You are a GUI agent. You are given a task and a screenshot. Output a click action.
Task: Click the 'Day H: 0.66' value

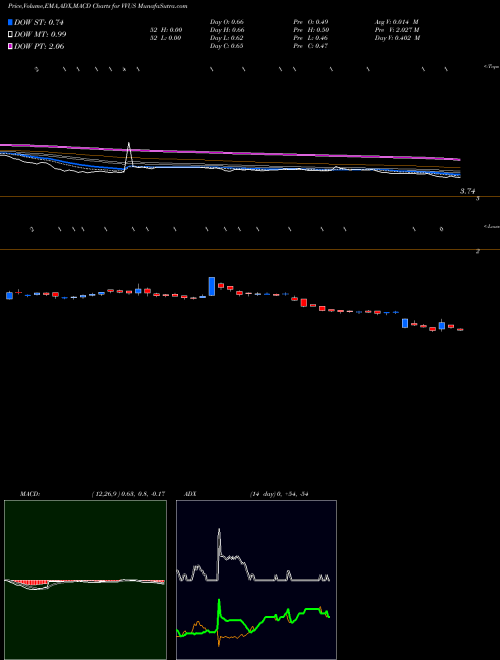coord(227,30)
